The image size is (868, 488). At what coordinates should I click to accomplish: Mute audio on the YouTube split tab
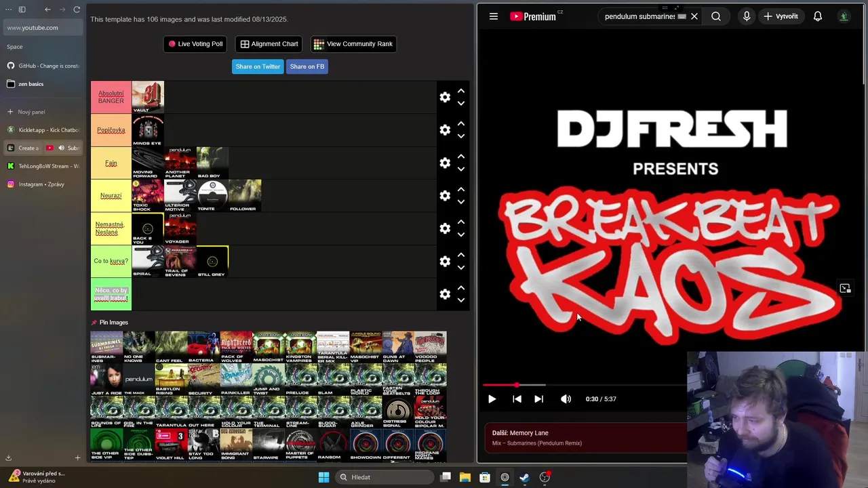[61, 148]
